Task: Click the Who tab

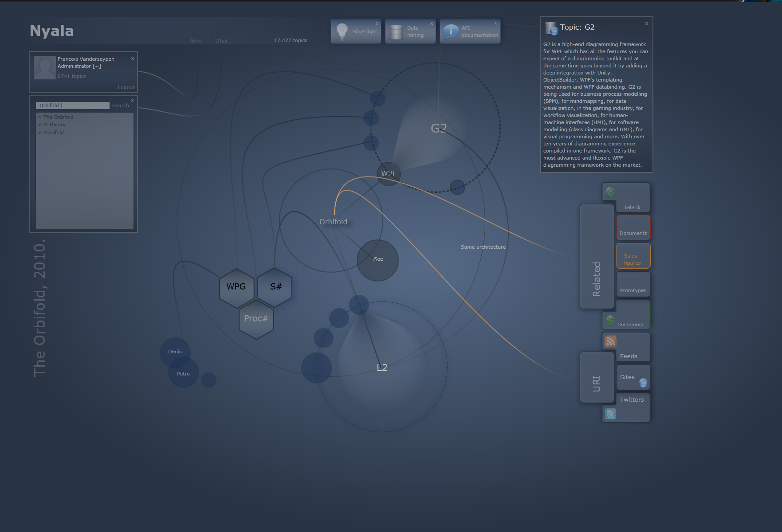Action: tap(196, 41)
